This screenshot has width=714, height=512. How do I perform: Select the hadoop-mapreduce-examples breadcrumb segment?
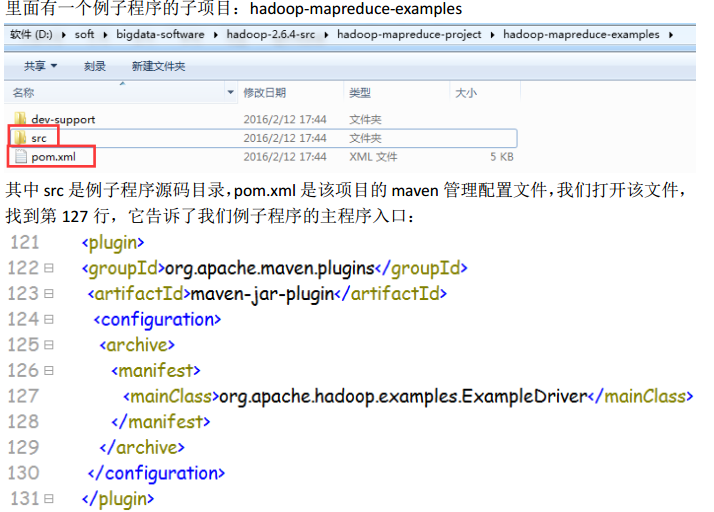click(x=581, y=35)
